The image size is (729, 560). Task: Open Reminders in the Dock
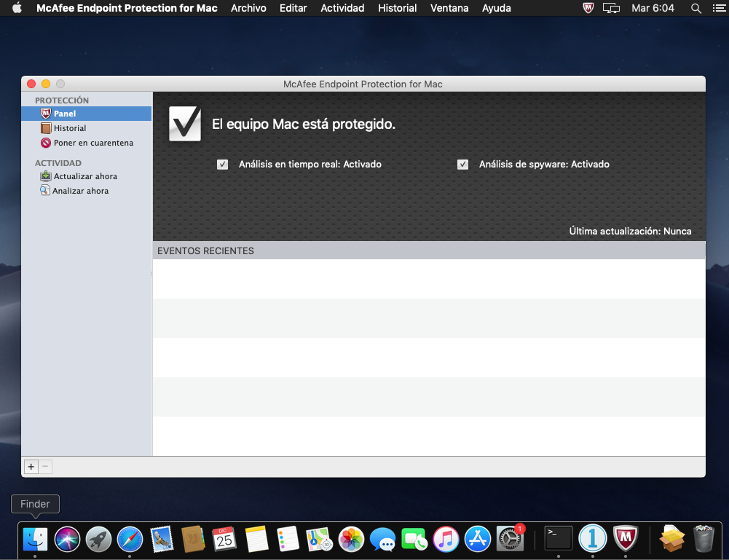pos(288,540)
